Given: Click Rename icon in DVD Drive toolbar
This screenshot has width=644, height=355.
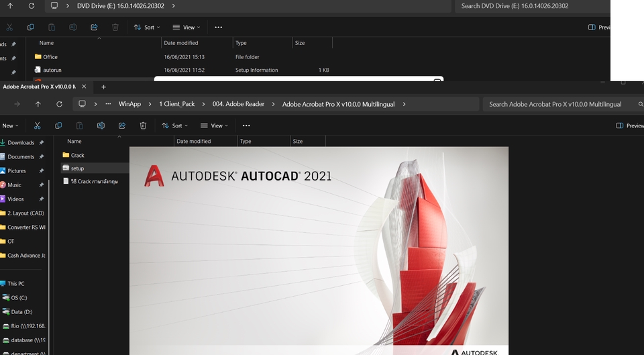Looking at the screenshot, I should coord(72,27).
